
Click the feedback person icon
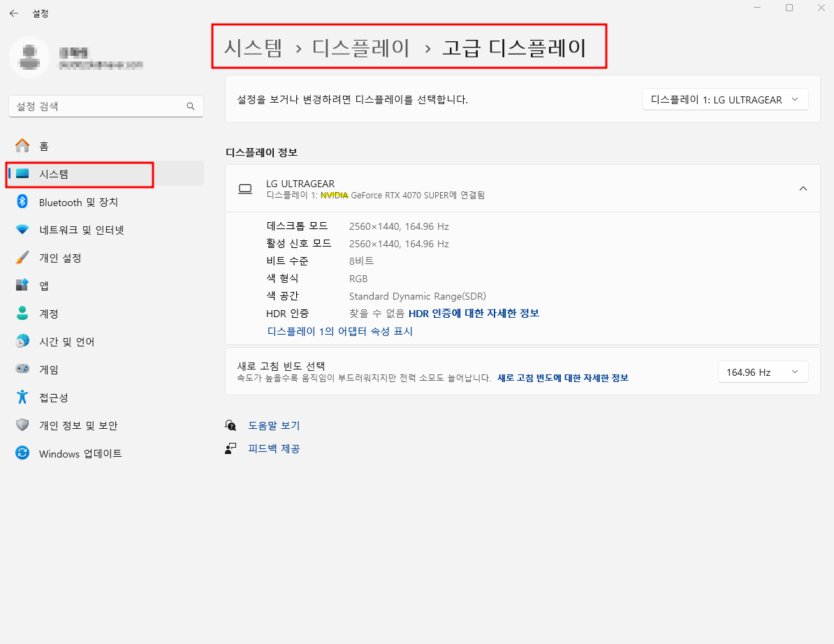pos(231,448)
